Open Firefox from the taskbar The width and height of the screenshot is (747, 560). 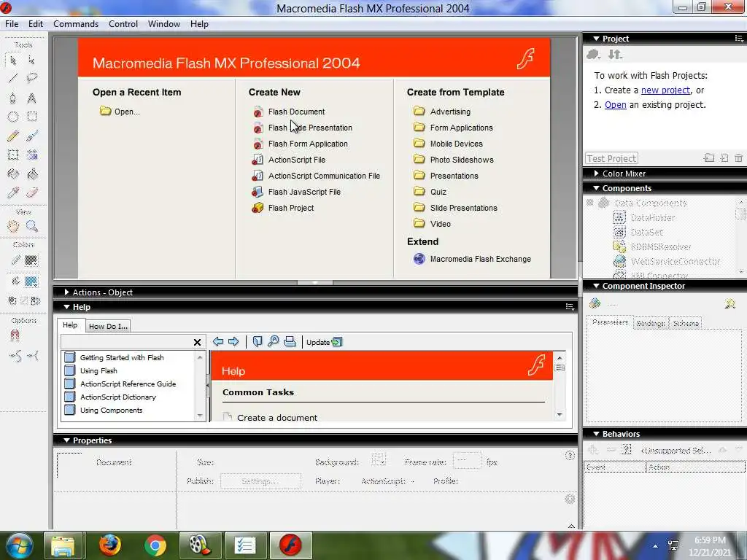110,545
